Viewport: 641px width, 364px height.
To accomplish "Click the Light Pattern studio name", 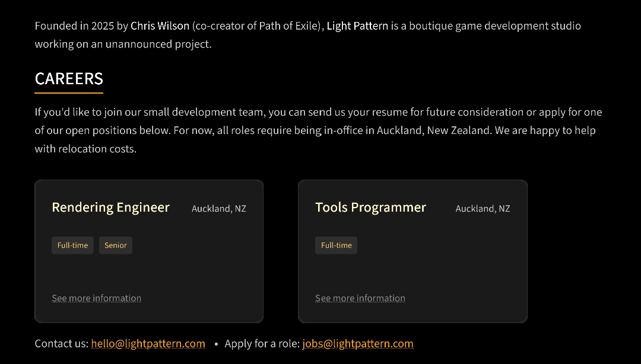I will tap(357, 25).
